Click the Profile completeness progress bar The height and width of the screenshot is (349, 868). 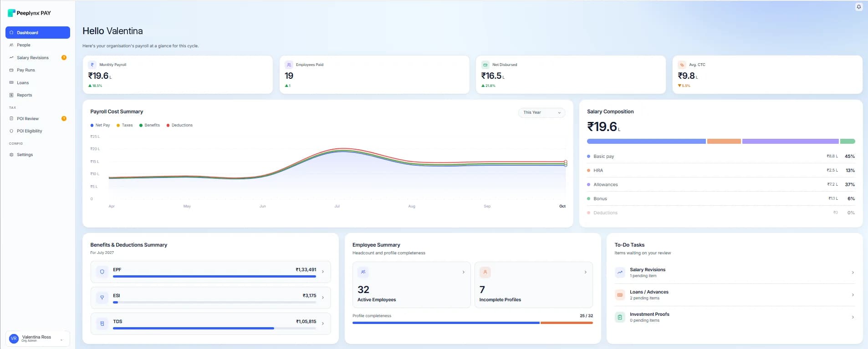473,323
